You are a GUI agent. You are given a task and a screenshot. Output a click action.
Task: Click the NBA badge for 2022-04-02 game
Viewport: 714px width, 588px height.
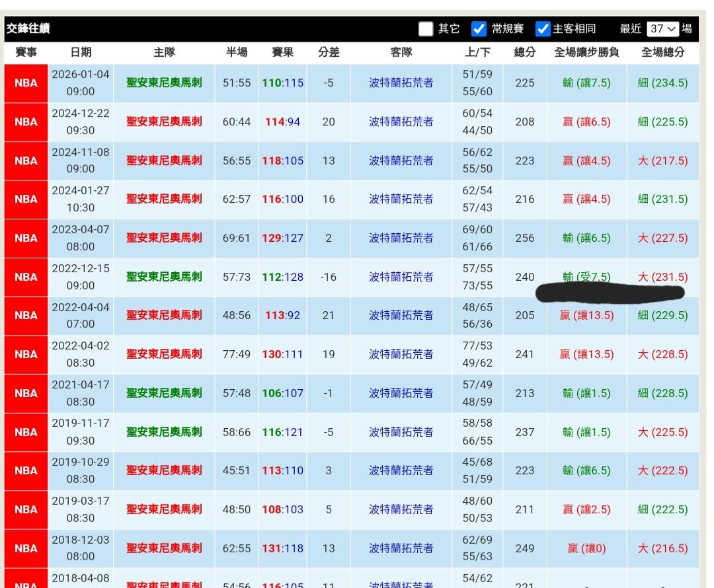pos(26,355)
